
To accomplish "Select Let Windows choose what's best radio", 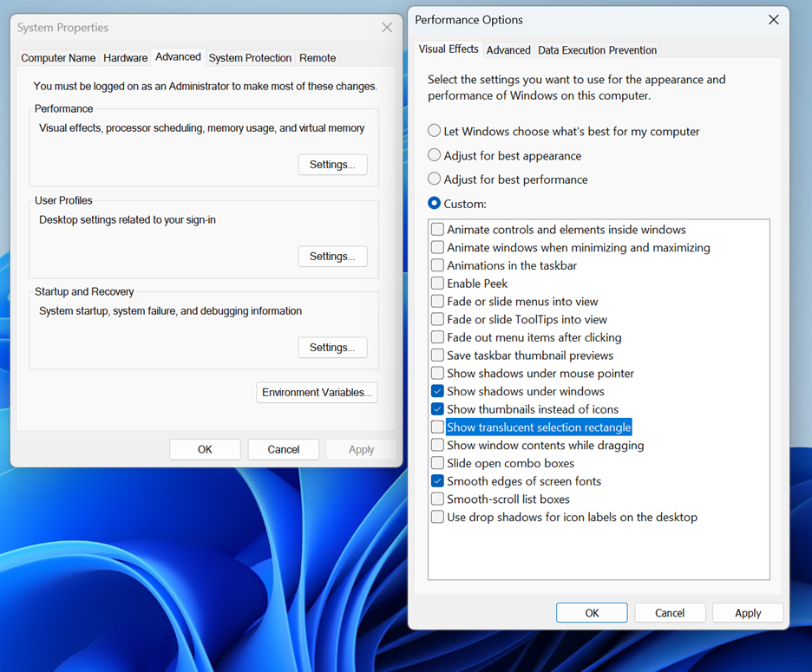I will 434,130.
